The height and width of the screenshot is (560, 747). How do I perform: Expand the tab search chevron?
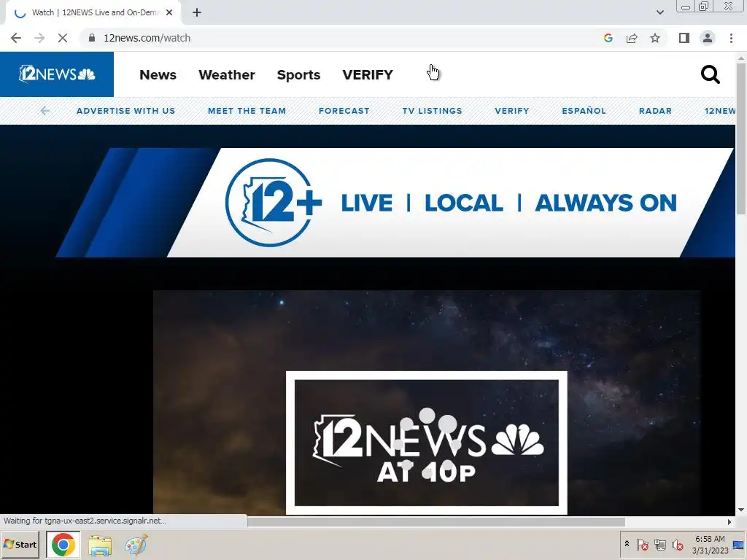[x=659, y=13]
